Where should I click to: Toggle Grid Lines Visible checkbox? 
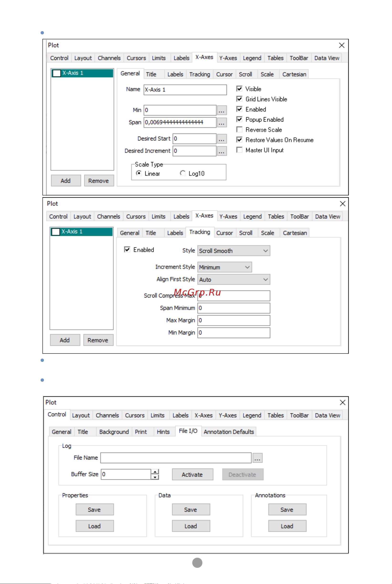coord(239,99)
